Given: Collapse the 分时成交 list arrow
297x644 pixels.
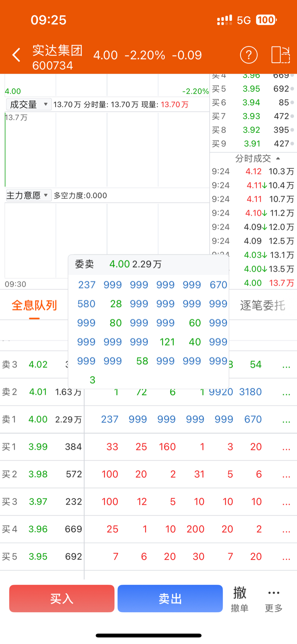Looking at the screenshot, I should (278, 158).
